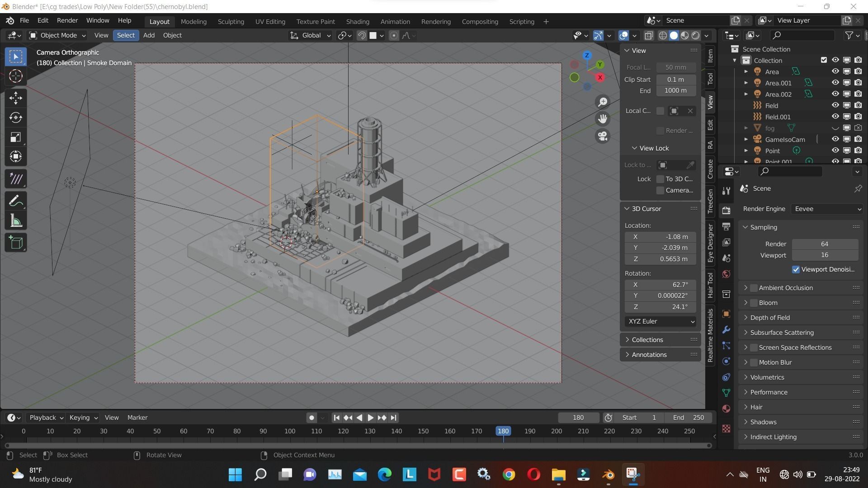
Task: Toggle the camera view icon
Action: coord(603,136)
